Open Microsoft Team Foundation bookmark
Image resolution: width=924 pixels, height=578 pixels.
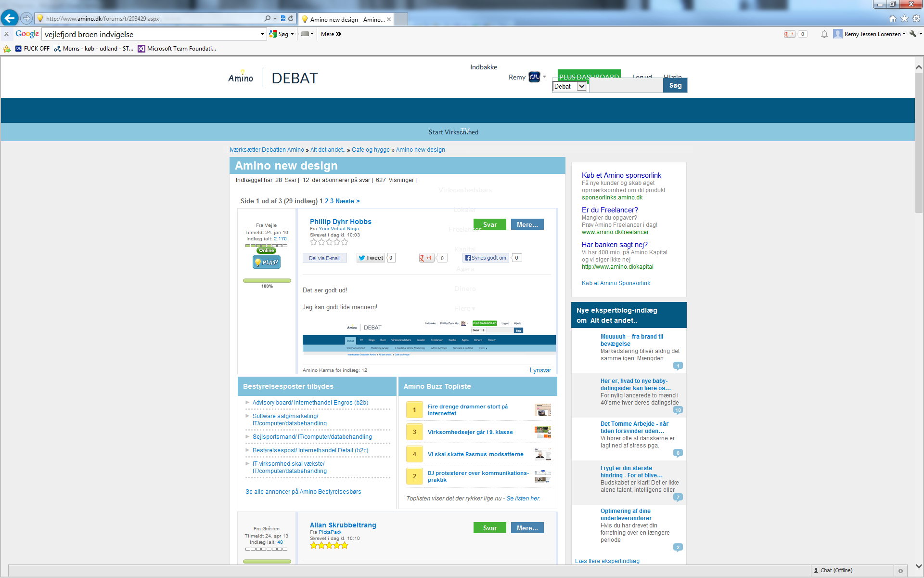tap(177, 49)
